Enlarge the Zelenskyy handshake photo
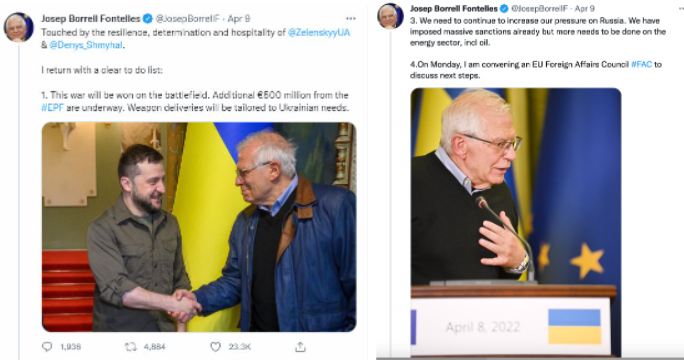The height and width of the screenshot is (360, 684). 199,227
